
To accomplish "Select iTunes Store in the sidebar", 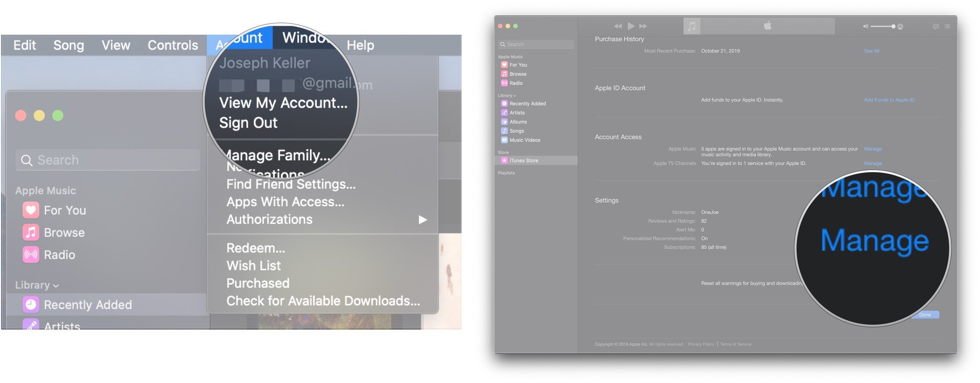I will 536,161.
